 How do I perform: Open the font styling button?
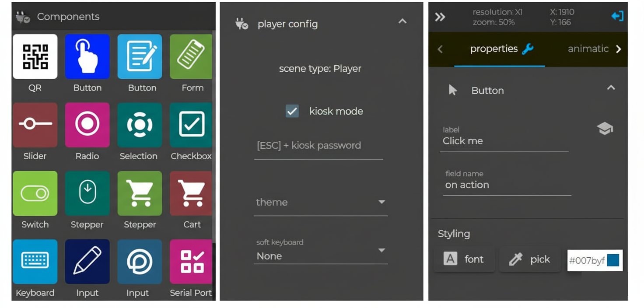464,259
